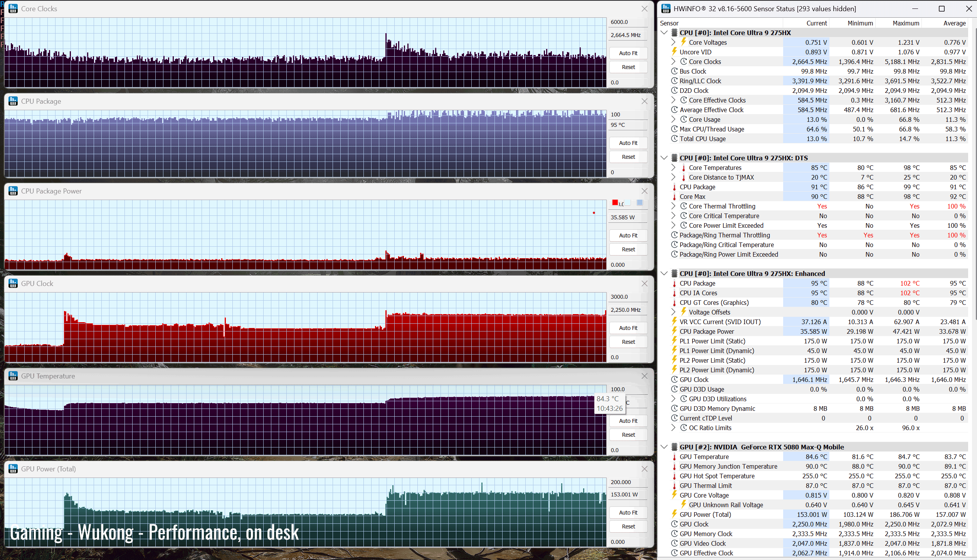This screenshot has height=560, width=977.
Task: Expand the Voltage Offsets row
Action: point(673,312)
